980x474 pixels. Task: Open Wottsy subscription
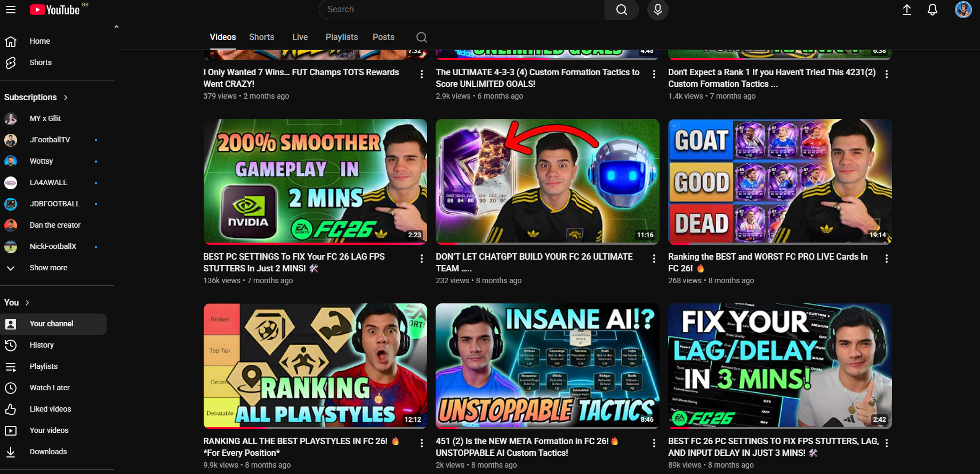coord(53,161)
